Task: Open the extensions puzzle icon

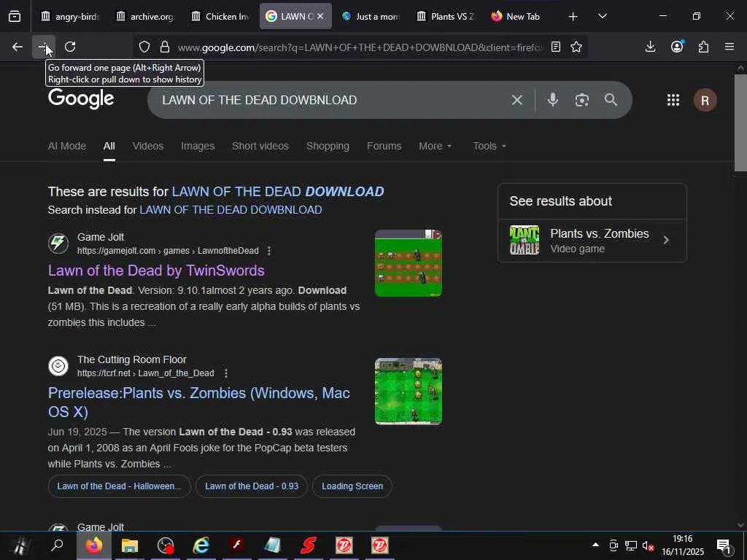Action: coord(704,47)
